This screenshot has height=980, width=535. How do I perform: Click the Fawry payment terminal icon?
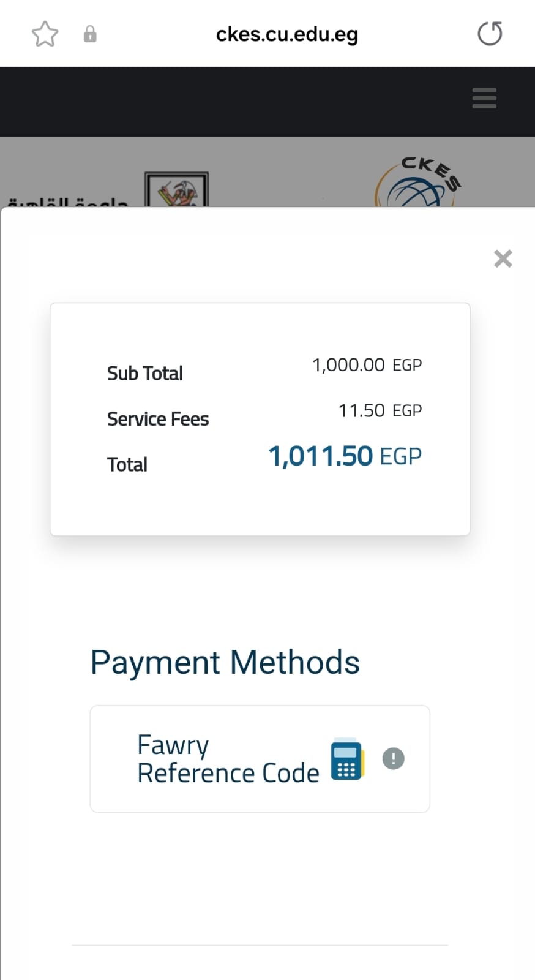point(347,759)
